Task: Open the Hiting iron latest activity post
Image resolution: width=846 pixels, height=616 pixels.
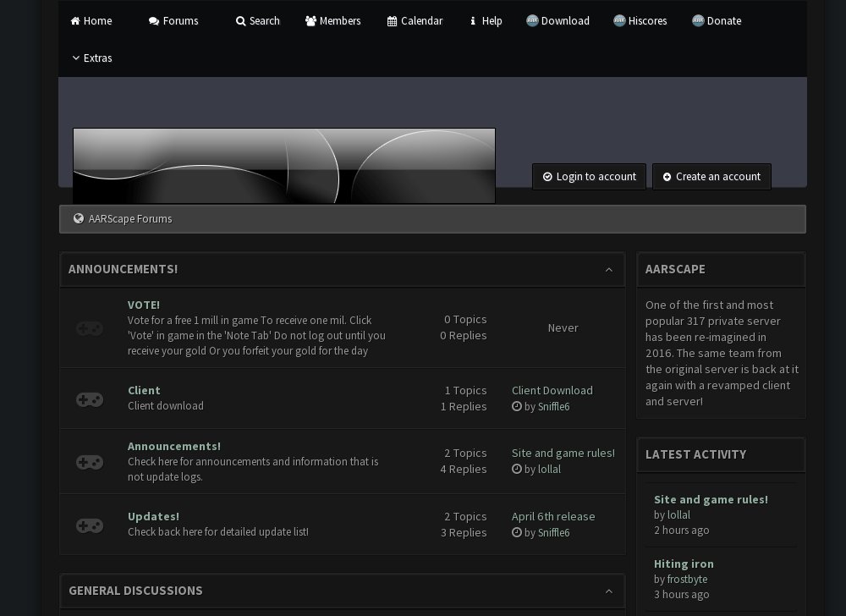Action: tap(684, 564)
